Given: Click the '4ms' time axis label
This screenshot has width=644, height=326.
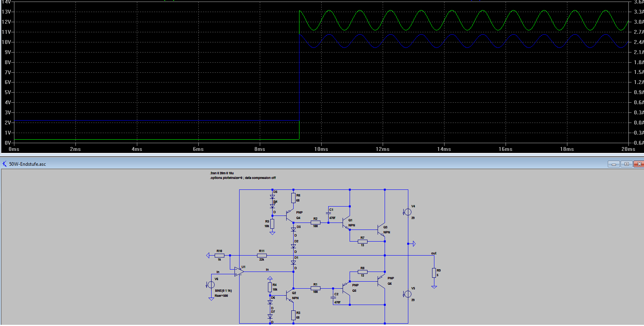Looking at the screenshot, I should (x=137, y=149).
